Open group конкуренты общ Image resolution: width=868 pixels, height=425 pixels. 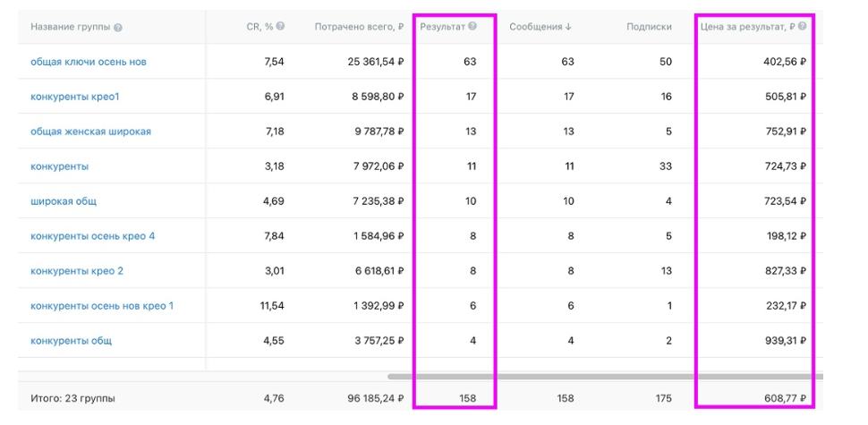click(71, 341)
